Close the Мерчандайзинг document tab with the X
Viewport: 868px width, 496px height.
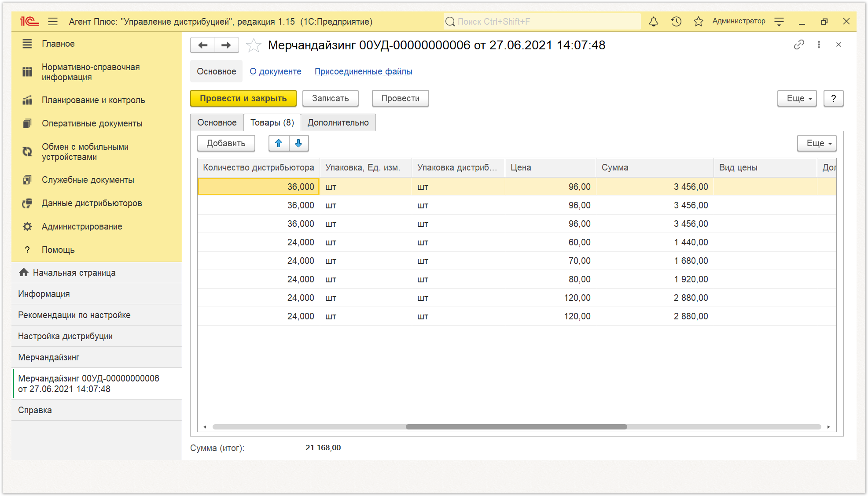pyautogui.click(x=839, y=44)
